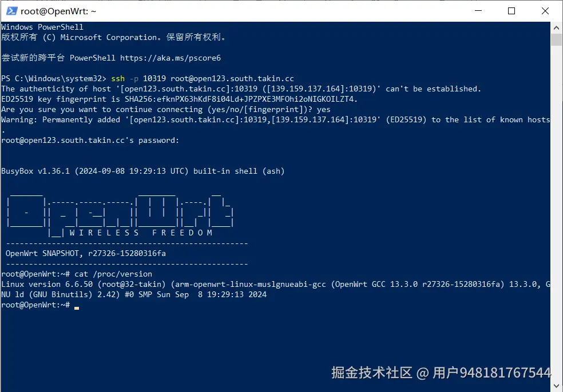
Task: Click the password prompt line
Action: click(90, 140)
